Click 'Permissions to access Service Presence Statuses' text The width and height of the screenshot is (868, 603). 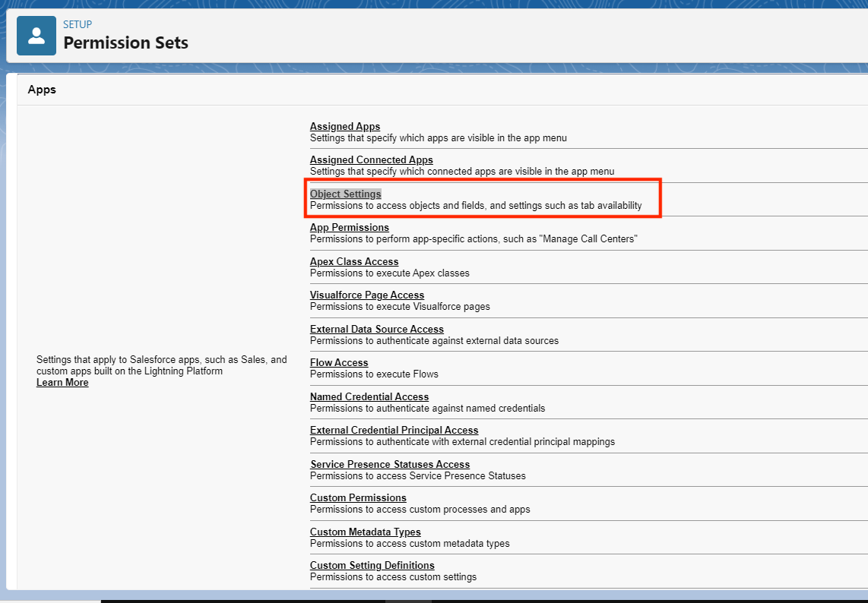418,475
